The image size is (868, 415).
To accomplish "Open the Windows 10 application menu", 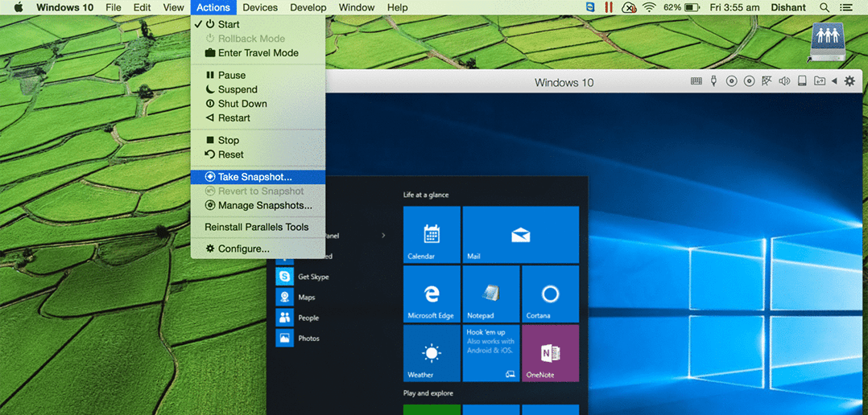I will 64,7.
